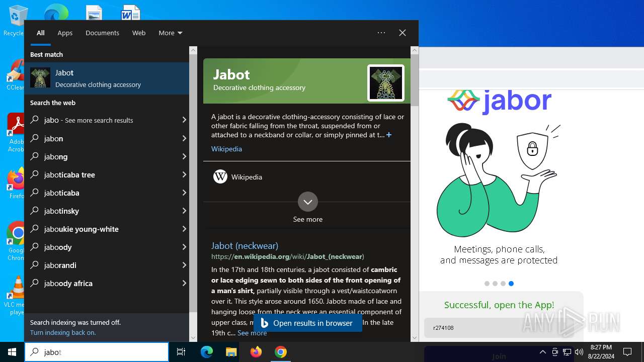
Task: Select the first carousel dot in jabor page
Action: pos(487,284)
